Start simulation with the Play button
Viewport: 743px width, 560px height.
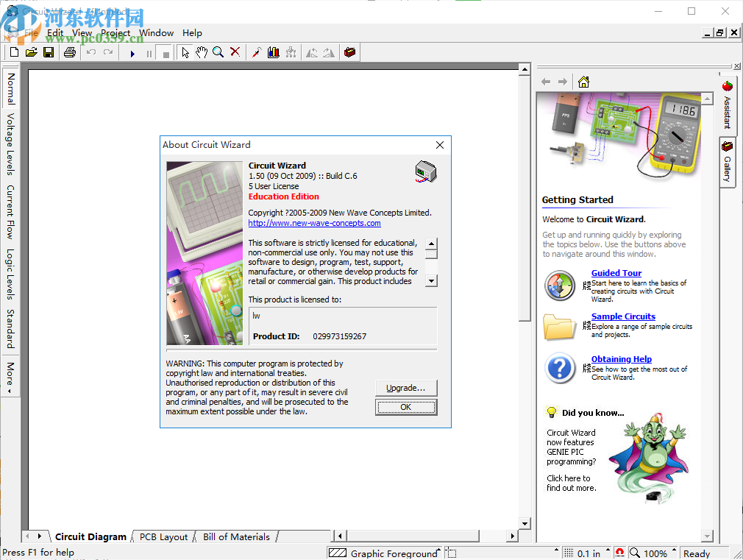(x=132, y=54)
